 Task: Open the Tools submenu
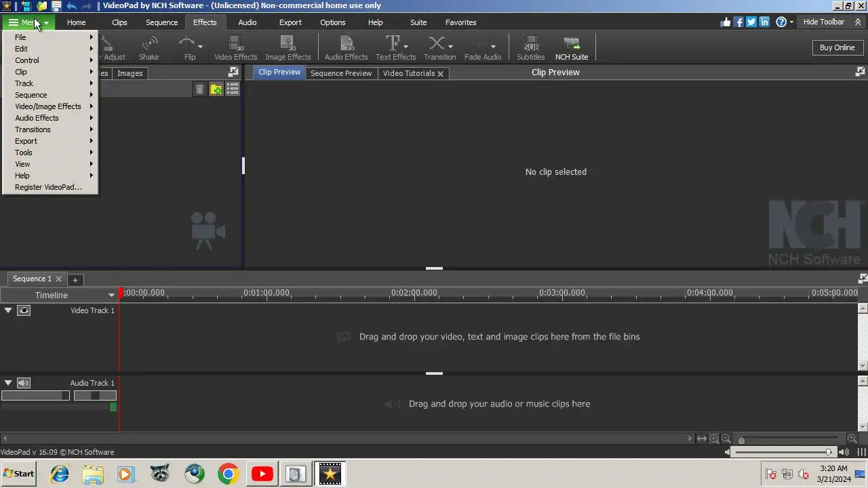(x=51, y=152)
